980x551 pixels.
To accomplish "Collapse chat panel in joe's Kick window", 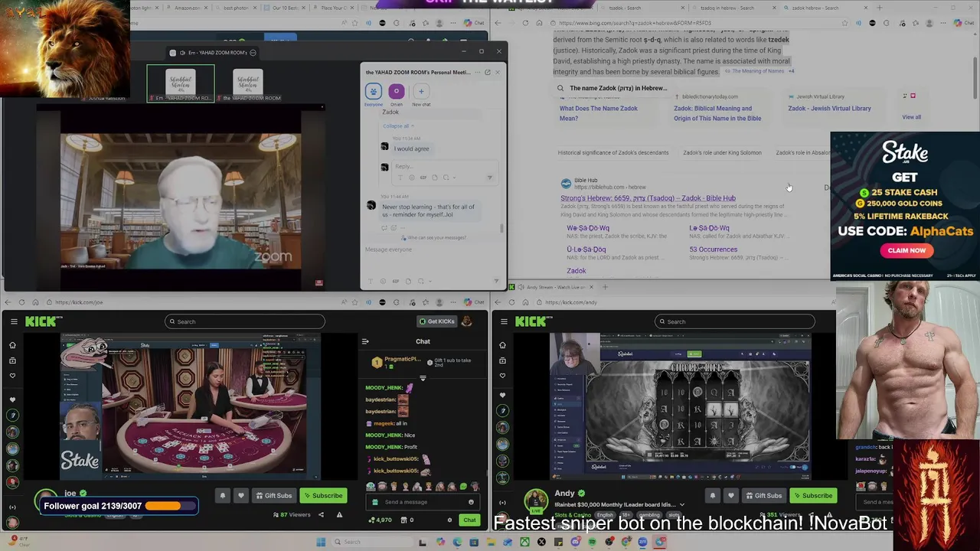I will (365, 341).
